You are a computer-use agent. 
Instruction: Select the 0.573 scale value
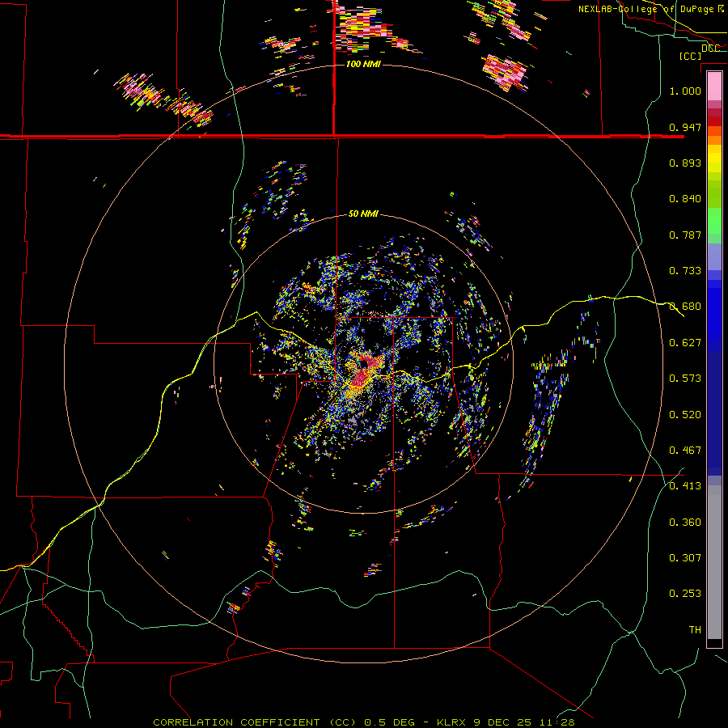pyautogui.click(x=685, y=379)
